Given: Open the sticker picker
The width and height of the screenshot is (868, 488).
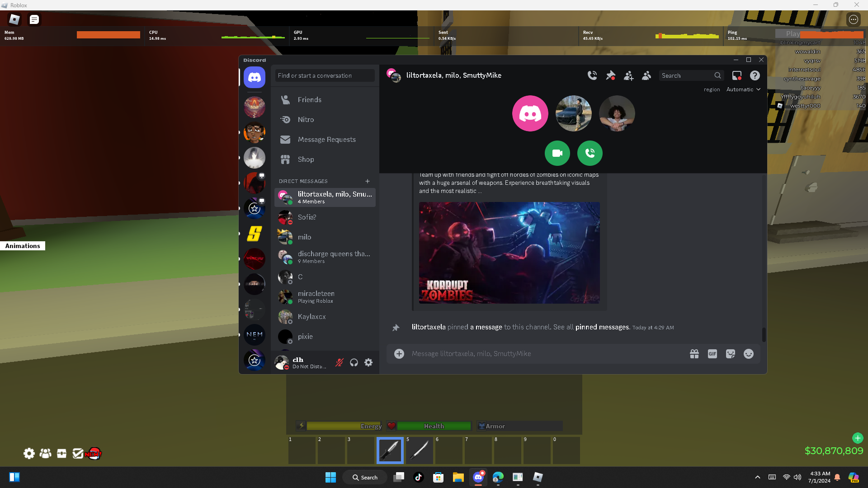Looking at the screenshot, I should pyautogui.click(x=731, y=354).
